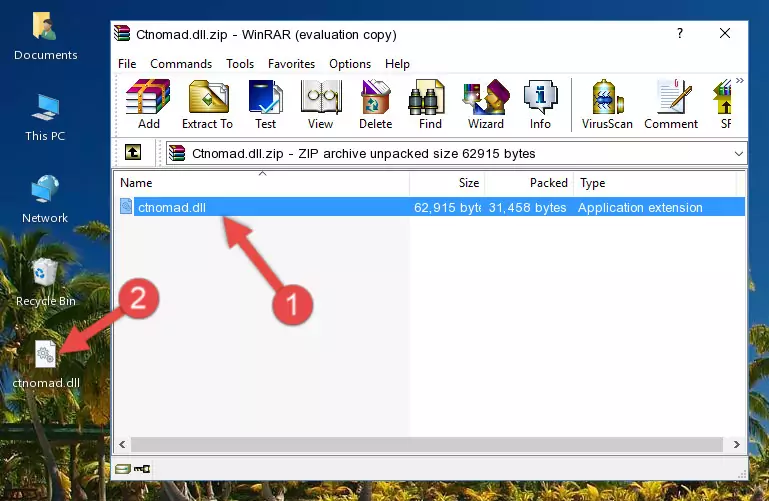Viewport: 769px width, 501px height.
Task: Select the Network desktop icon
Action: [x=45, y=199]
